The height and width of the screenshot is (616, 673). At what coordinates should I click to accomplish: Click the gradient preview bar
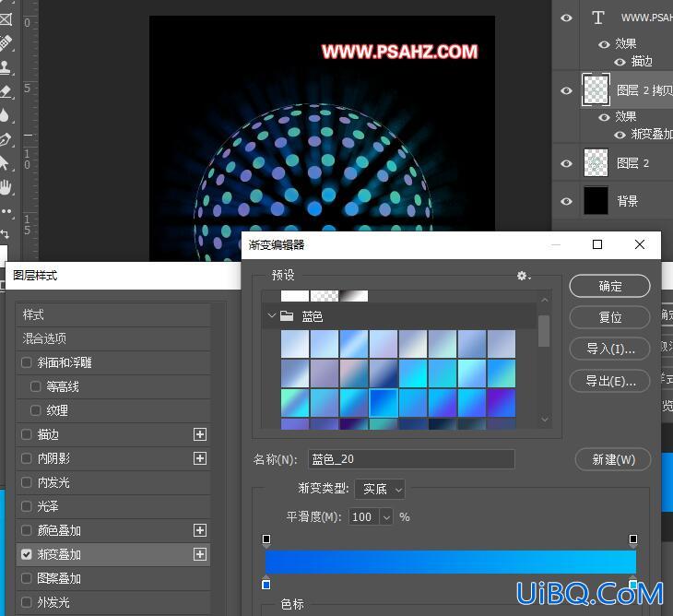click(451, 562)
